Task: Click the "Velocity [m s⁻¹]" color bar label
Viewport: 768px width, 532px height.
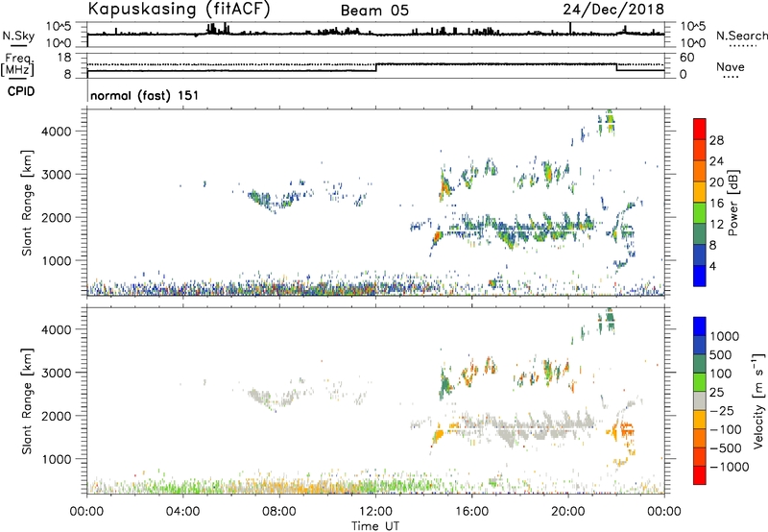Action: tap(758, 400)
